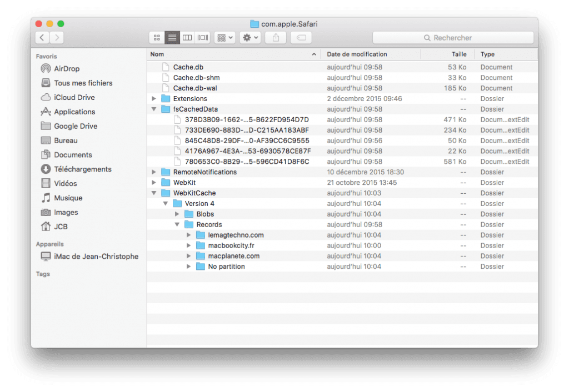Viewport: 569px width, 392px height.
Task: Go forward with the forward arrow
Action: point(57,38)
